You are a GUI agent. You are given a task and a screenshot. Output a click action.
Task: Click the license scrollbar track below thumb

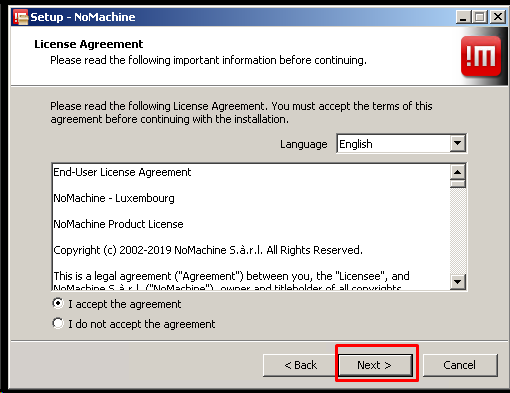point(458,231)
